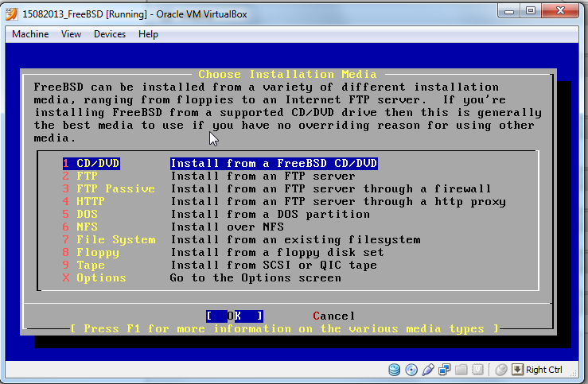Click the shared folders status icon
The height and width of the screenshot is (384, 588).
coord(461,370)
